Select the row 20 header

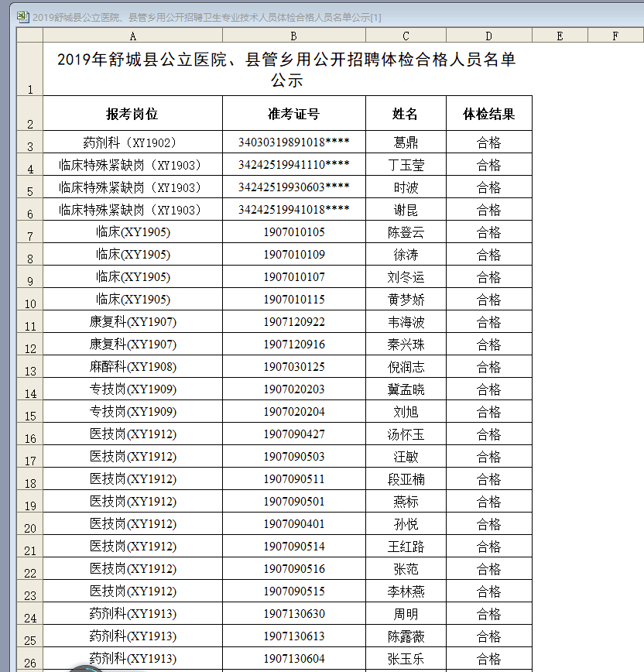30,523
